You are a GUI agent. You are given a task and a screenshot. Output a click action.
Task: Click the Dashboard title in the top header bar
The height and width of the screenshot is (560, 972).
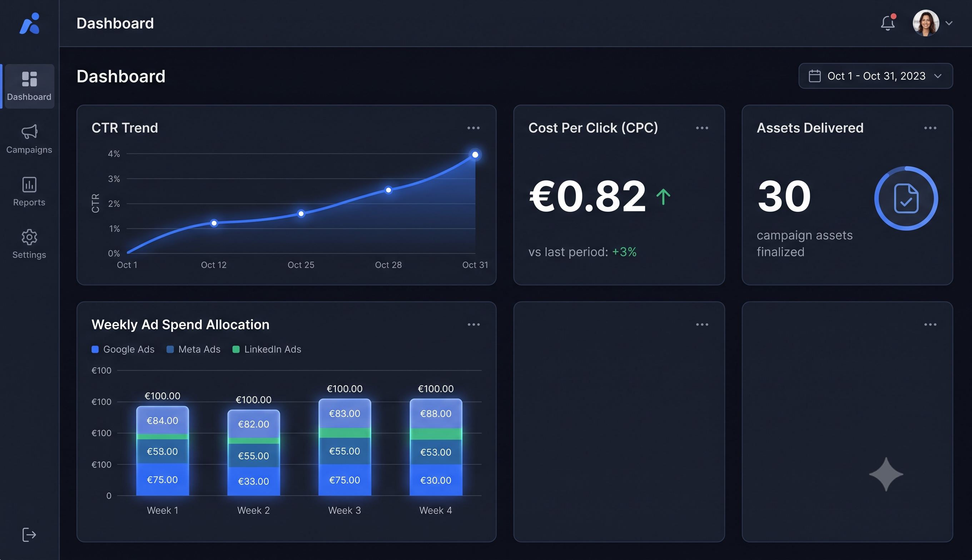[115, 23]
